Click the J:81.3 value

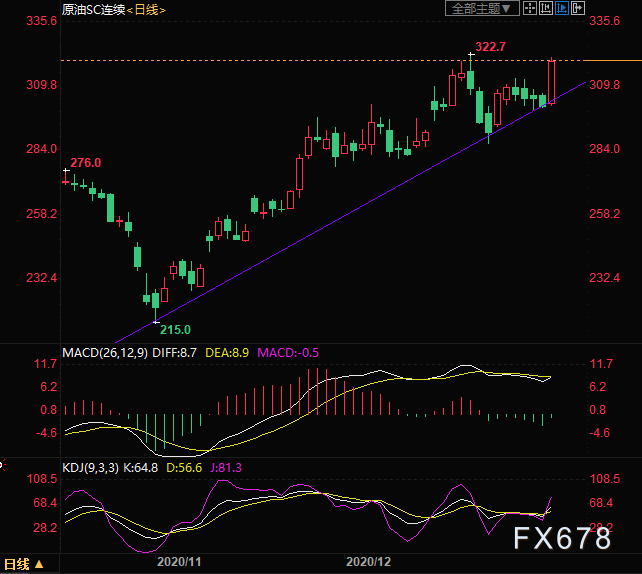coord(226,468)
